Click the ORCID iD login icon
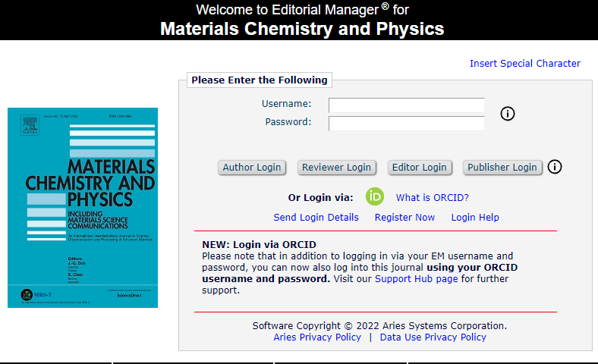This screenshot has width=598, height=364. [375, 197]
